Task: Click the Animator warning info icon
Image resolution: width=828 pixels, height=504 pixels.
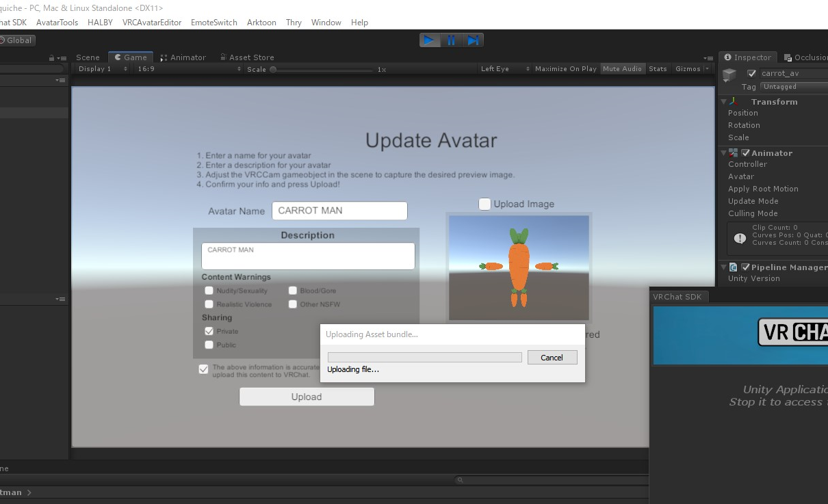Action: 740,238
